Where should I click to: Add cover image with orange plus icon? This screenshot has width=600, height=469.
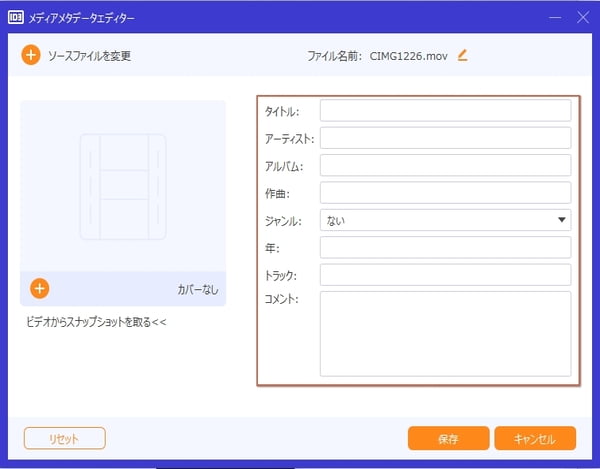[40, 289]
